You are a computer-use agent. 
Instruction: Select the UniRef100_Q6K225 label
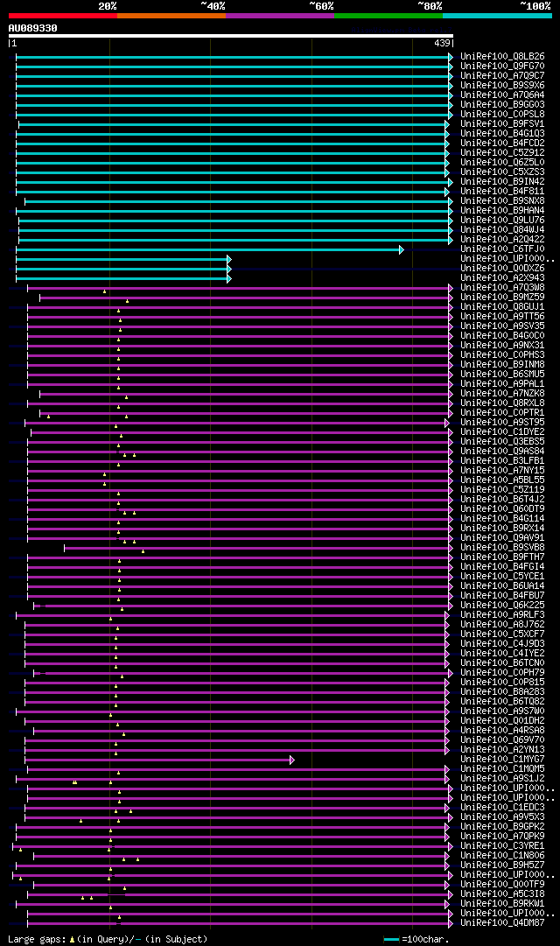pyautogui.click(x=502, y=606)
